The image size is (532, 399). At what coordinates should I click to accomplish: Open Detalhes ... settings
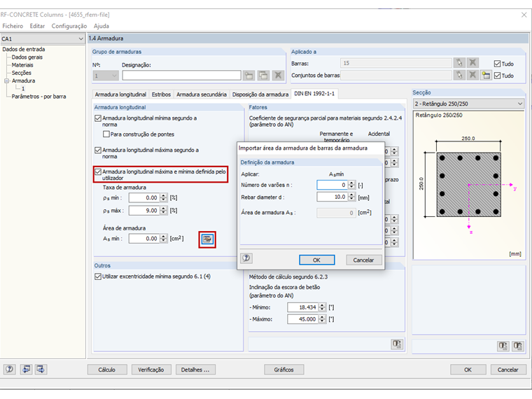(x=195, y=370)
